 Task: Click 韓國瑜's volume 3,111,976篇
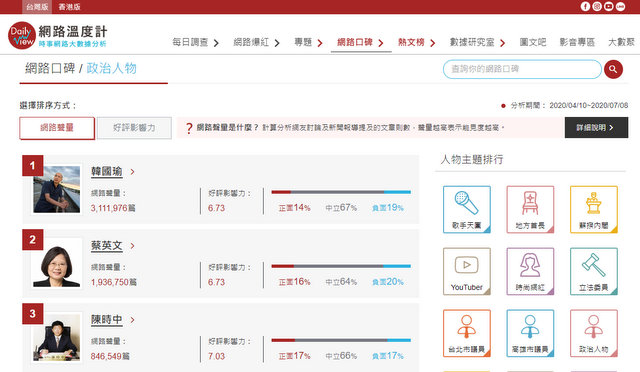pyautogui.click(x=113, y=208)
